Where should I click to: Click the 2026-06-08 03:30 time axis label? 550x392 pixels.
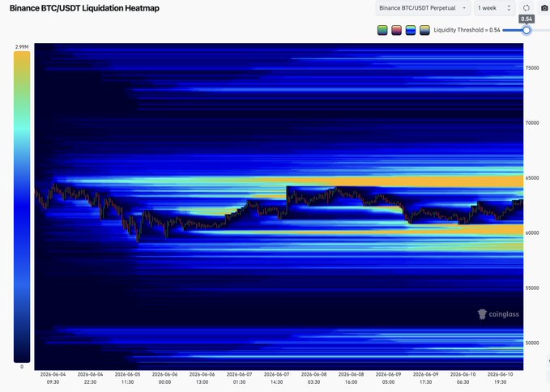click(314, 378)
